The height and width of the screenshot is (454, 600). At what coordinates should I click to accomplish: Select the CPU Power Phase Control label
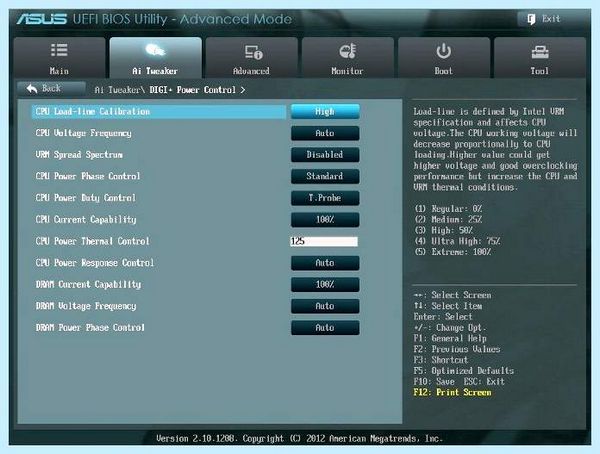coord(88,176)
